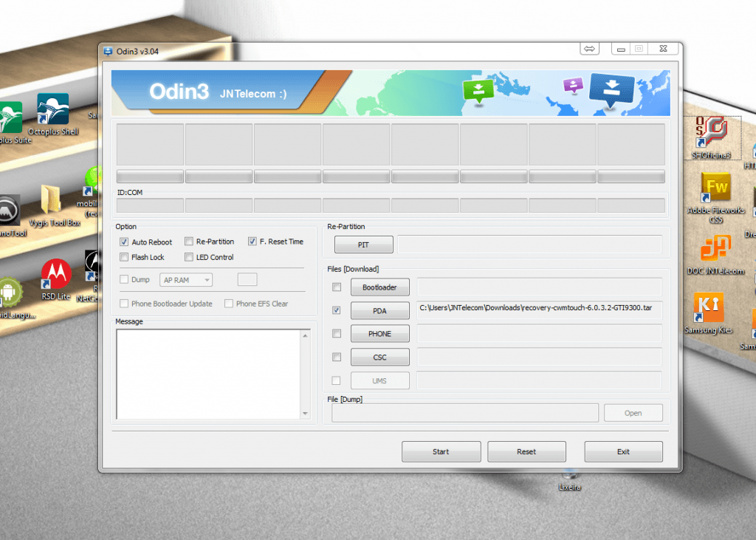Click the PIT file path field
The width and height of the screenshot is (756, 540).
point(530,245)
